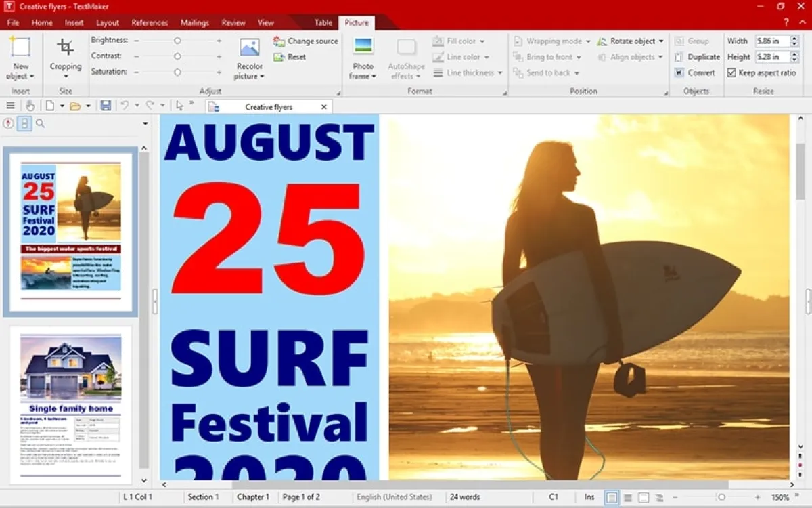Open the new document dropdown arrow
Image resolution: width=812 pixels, height=508 pixels.
tap(62, 106)
